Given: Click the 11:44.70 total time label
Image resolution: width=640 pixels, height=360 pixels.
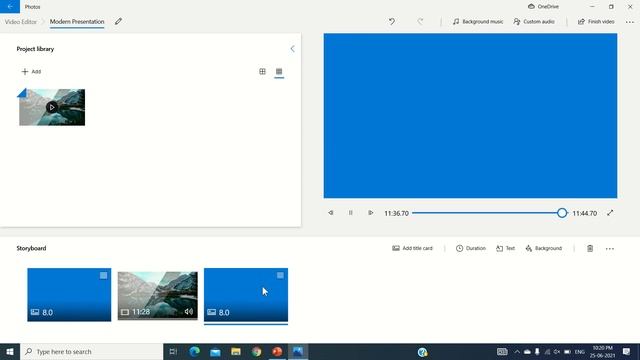Looking at the screenshot, I should coord(584,213).
